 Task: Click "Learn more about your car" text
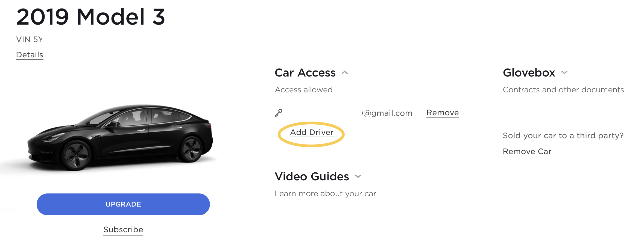click(x=326, y=194)
